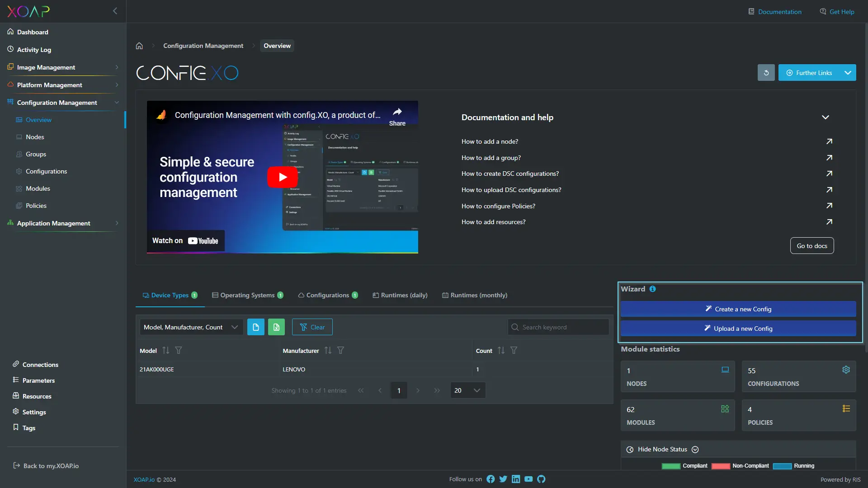
Task: Hide Node Status in Module statistics
Action: point(661,449)
